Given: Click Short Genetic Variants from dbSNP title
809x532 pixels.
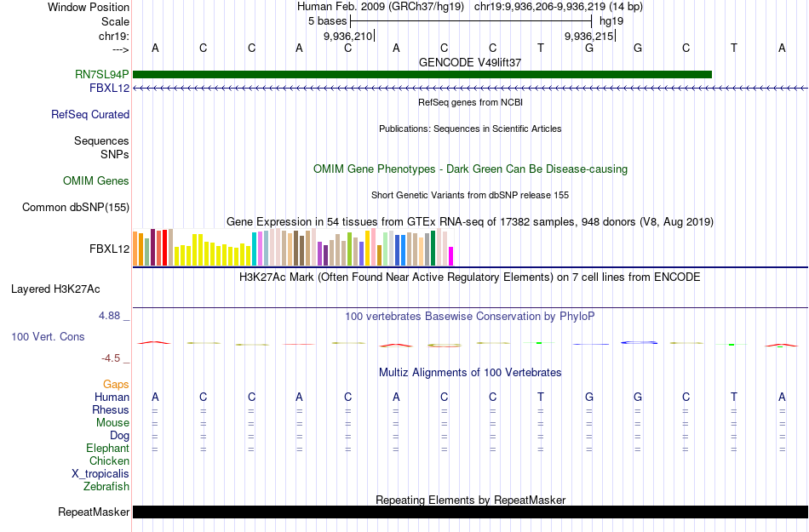Looking at the screenshot, I should pos(470,196).
